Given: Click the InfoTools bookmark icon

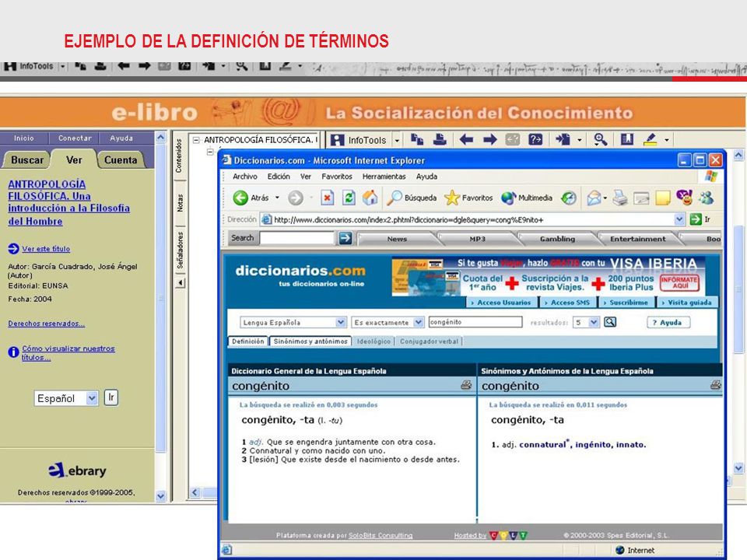Looking at the screenshot, I should coord(627,139).
